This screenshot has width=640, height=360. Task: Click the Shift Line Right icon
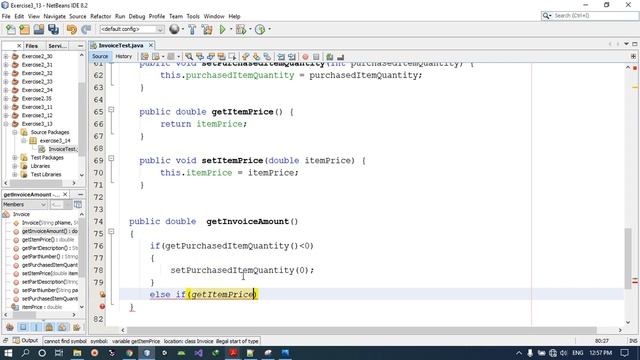pos(292,57)
